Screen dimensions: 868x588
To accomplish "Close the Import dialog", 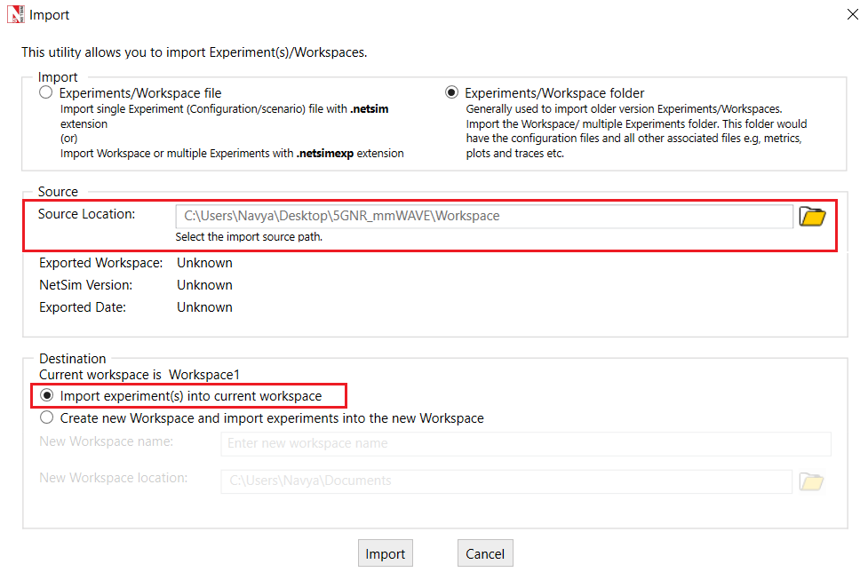I will (853, 14).
